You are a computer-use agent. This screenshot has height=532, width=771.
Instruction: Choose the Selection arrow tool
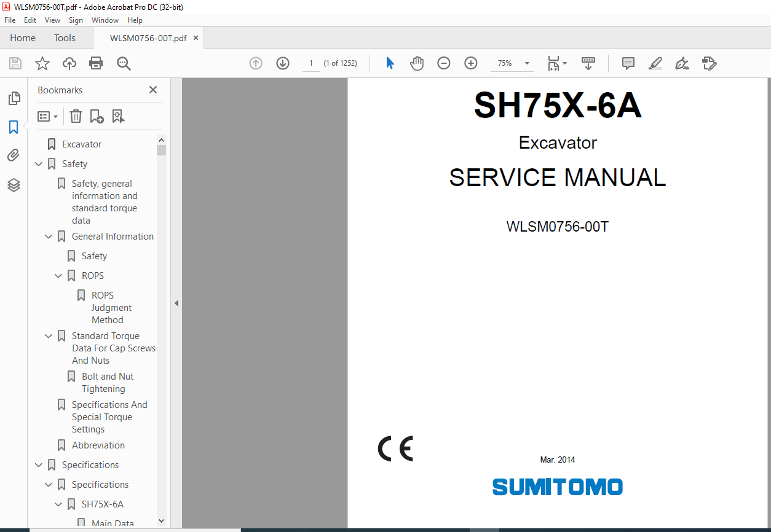pyautogui.click(x=390, y=63)
